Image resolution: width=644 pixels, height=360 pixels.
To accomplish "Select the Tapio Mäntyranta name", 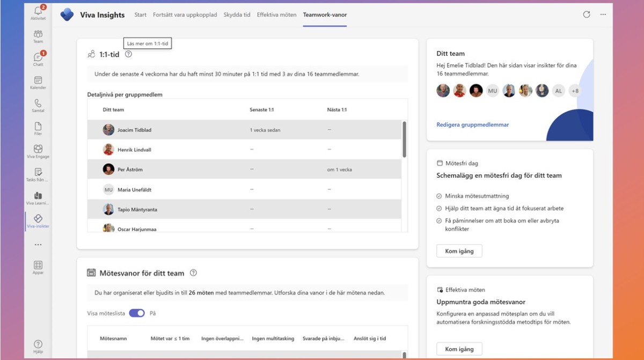I will pyautogui.click(x=137, y=209).
